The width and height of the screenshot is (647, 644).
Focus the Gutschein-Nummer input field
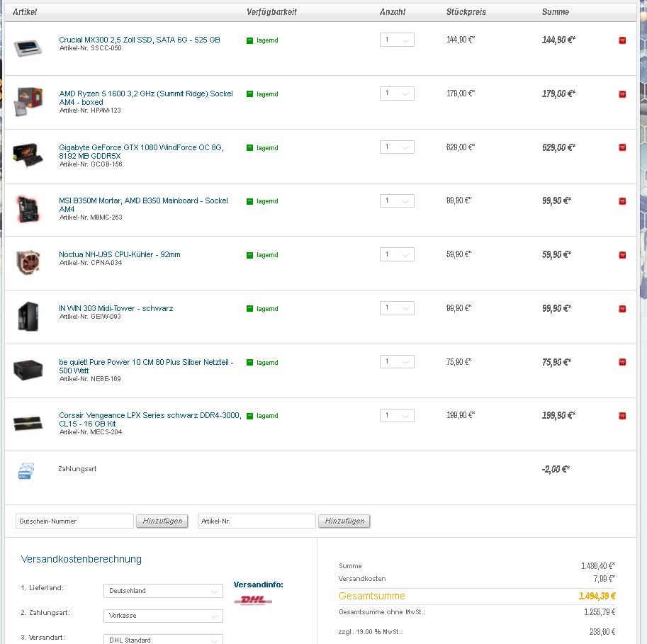74,521
